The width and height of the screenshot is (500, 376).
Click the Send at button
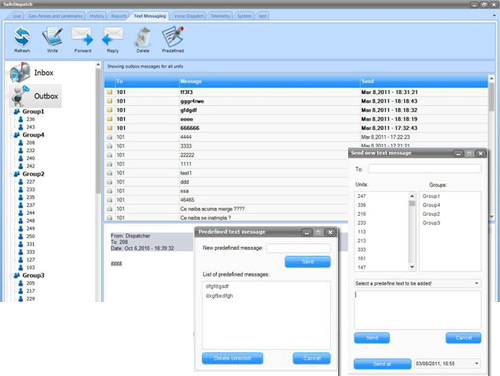(x=382, y=364)
